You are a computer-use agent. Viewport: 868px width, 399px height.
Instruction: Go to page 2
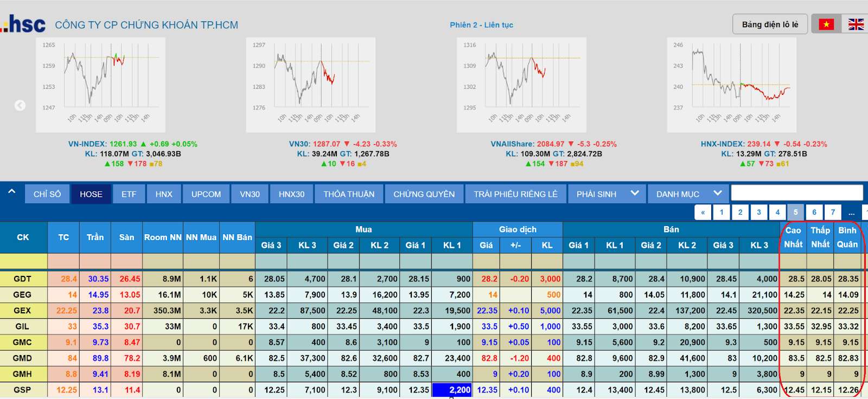[x=740, y=212]
